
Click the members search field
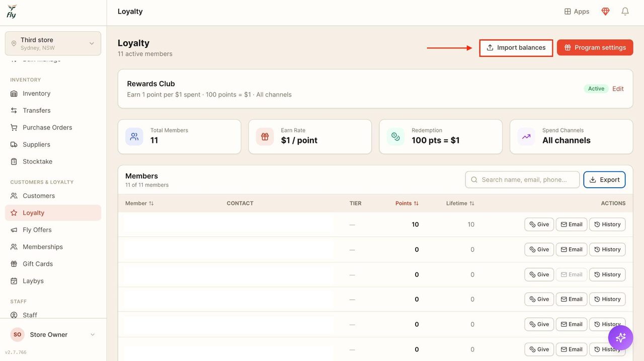(522, 180)
